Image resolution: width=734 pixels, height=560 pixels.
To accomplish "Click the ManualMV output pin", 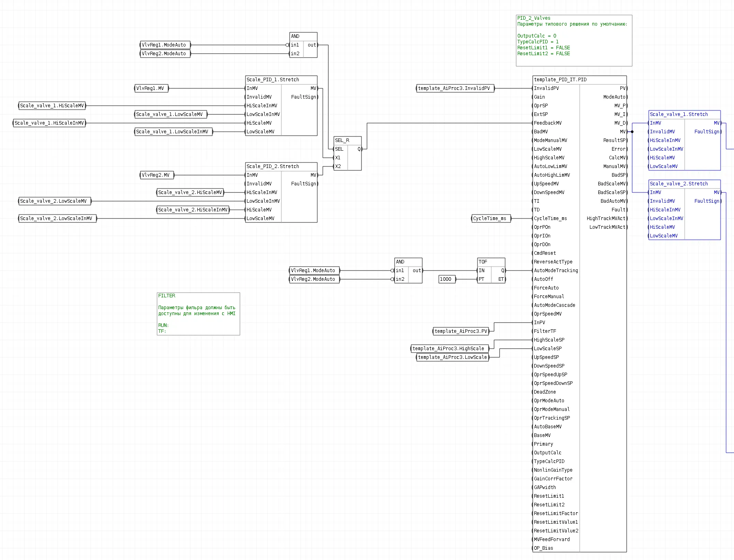I will [x=615, y=166].
